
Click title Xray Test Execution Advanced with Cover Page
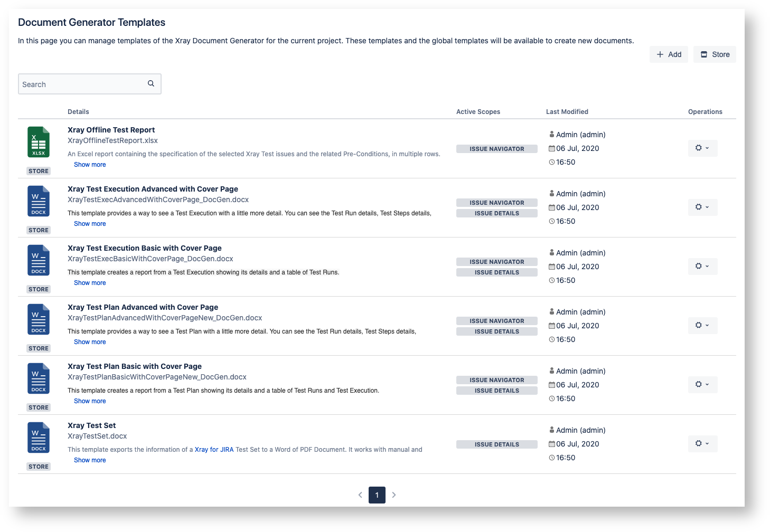153,189
